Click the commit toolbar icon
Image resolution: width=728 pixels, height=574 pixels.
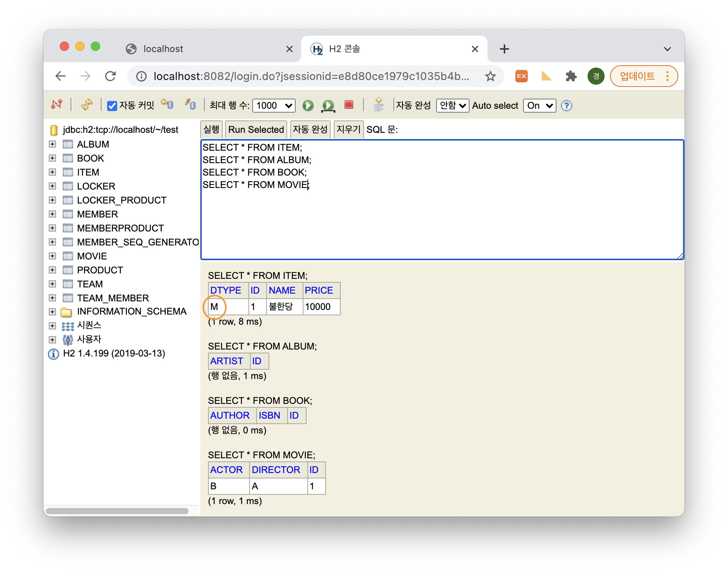tap(191, 104)
